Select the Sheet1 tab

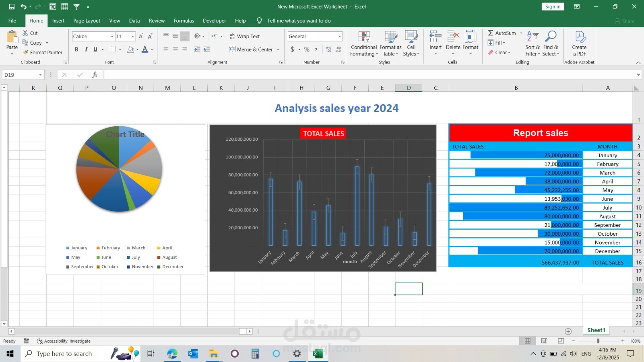(x=596, y=331)
